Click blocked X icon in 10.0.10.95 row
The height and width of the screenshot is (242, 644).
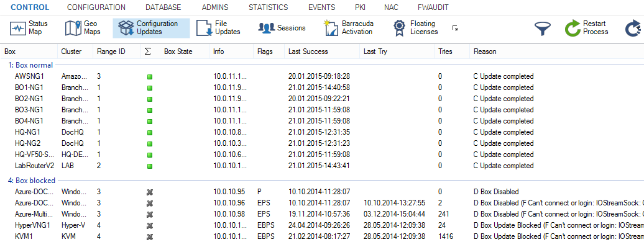pos(150,192)
